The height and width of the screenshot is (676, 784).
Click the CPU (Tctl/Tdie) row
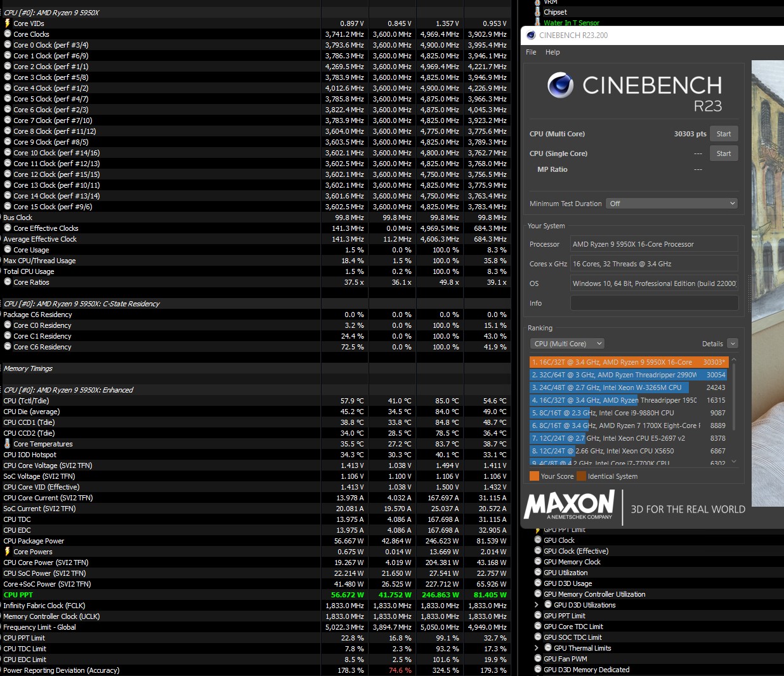(x=255, y=401)
